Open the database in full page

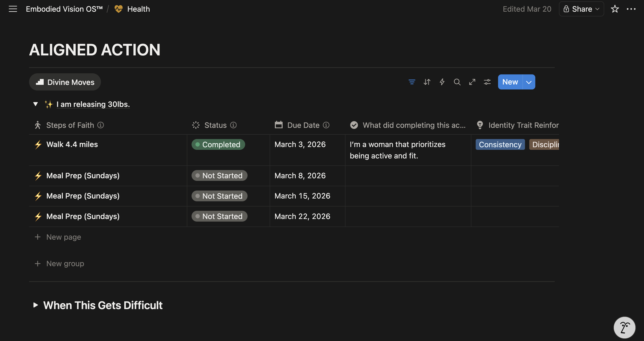[x=472, y=82]
